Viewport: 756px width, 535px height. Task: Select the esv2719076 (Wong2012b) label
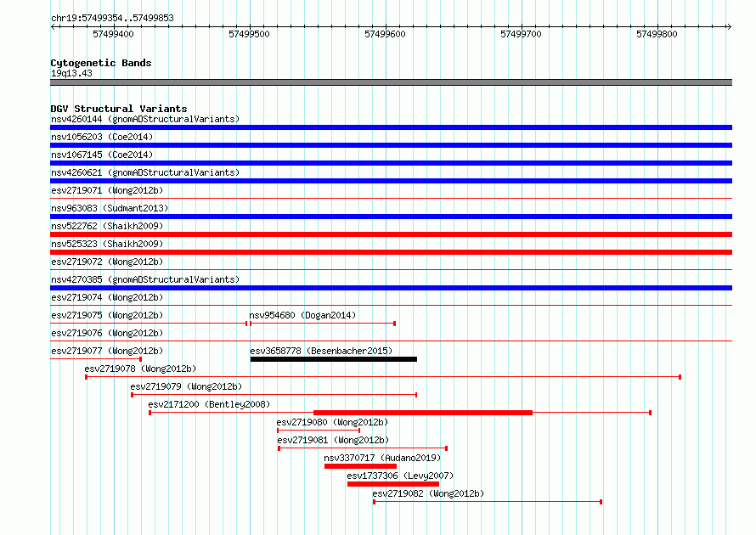[107, 333]
